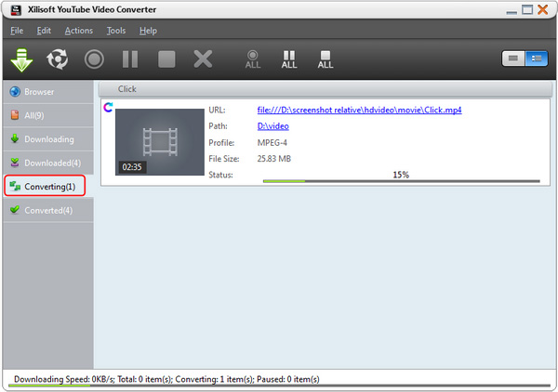Click the 02:35 duration label on thumbnail
The height and width of the screenshot is (392, 558).
coord(132,166)
